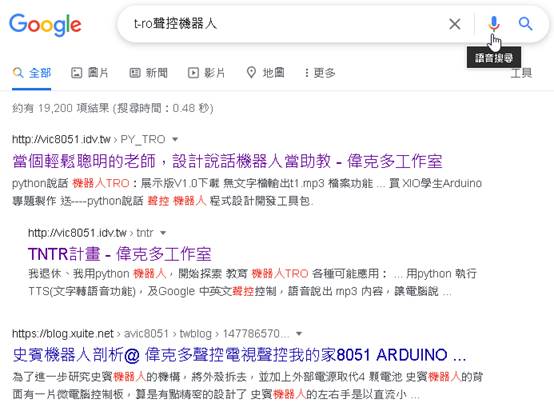Viewport: 554px width, 411px height.
Task: Click the blue magnifier search icon
Action: (x=525, y=24)
